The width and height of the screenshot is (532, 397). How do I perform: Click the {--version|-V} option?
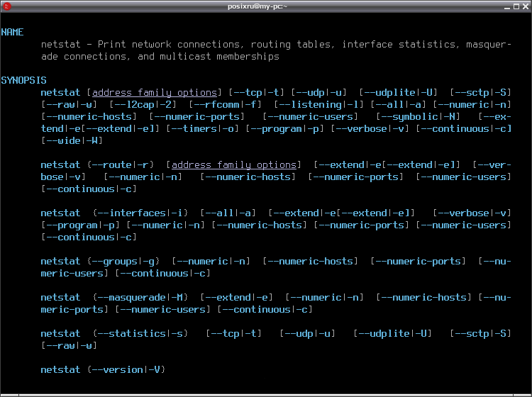click(126, 369)
